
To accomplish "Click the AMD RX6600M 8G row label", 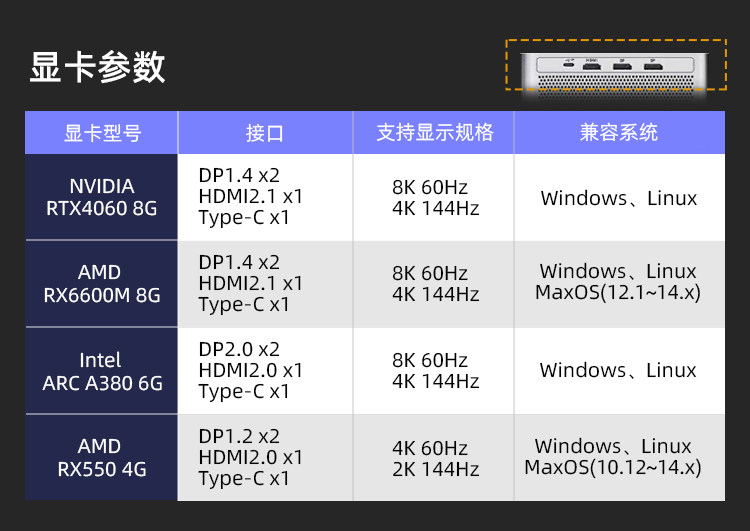I will click(x=101, y=284).
